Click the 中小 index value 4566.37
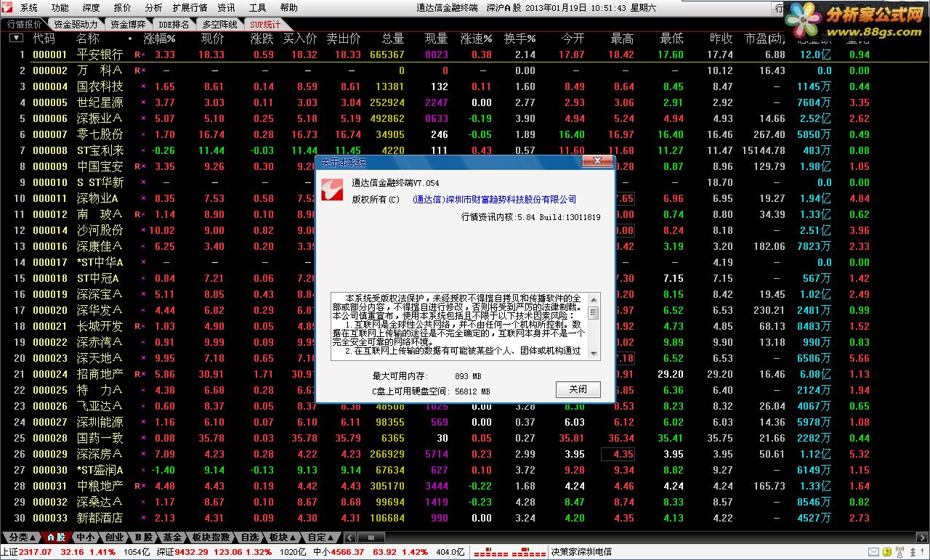Screen dimensions: 930x560 coord(348,552)
